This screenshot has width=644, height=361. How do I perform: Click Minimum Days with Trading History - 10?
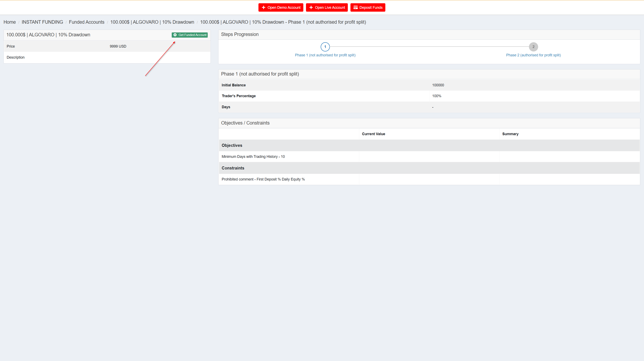click(x=253, y=157)
